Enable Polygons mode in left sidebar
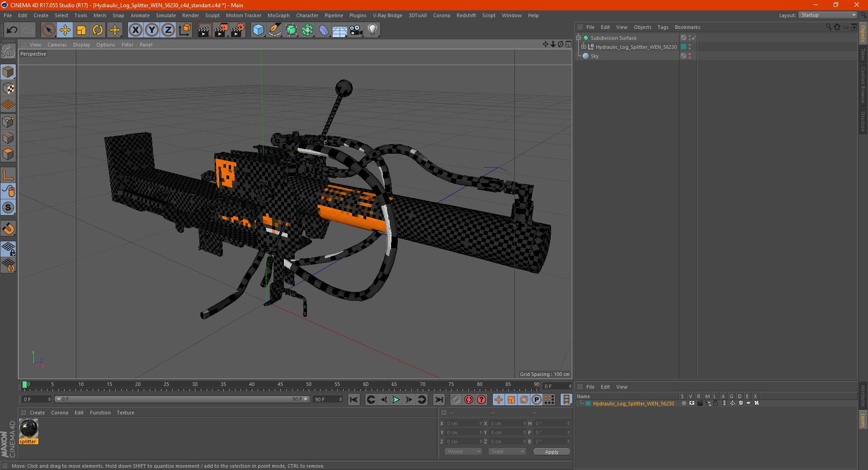868x470 pixels. pos(8,154)
